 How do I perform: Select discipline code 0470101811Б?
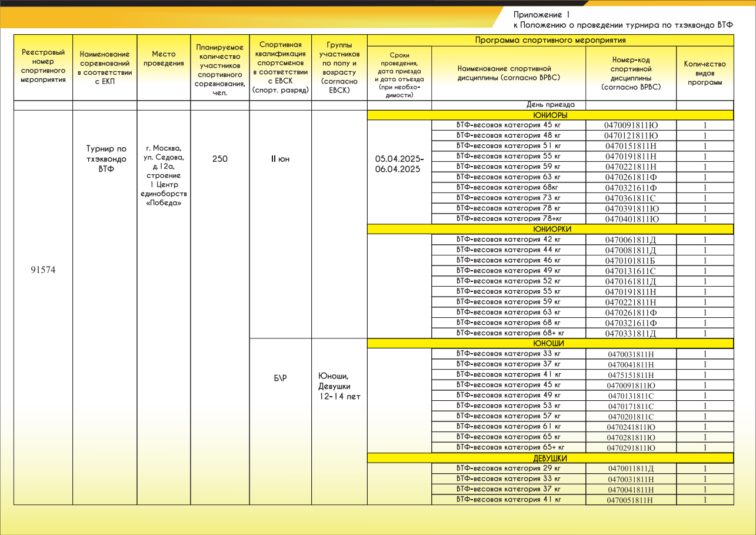tap(631, 261)
